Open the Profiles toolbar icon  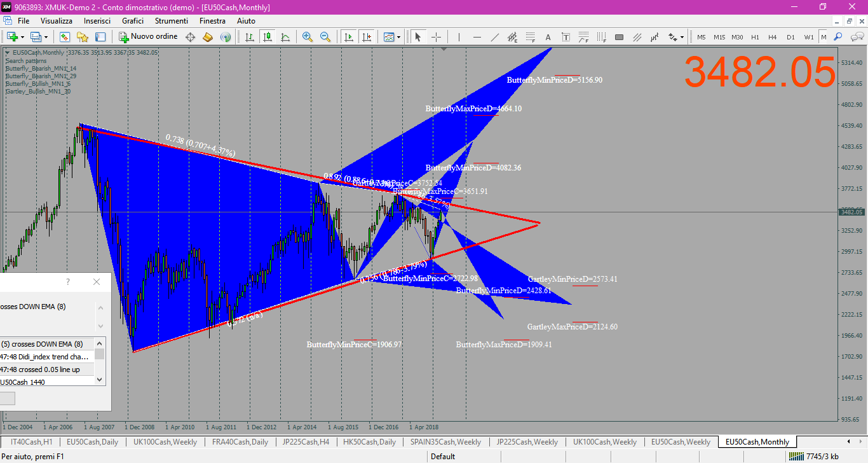pos(36,37)
